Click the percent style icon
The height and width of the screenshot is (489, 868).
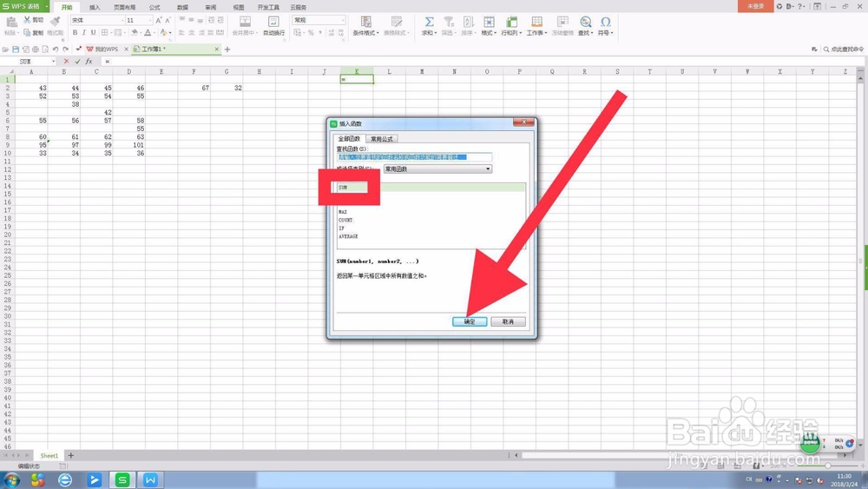click(x=311, y=33)
